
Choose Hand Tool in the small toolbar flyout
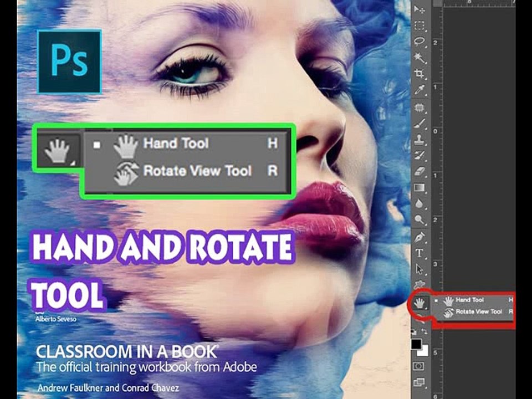point(474,300)
